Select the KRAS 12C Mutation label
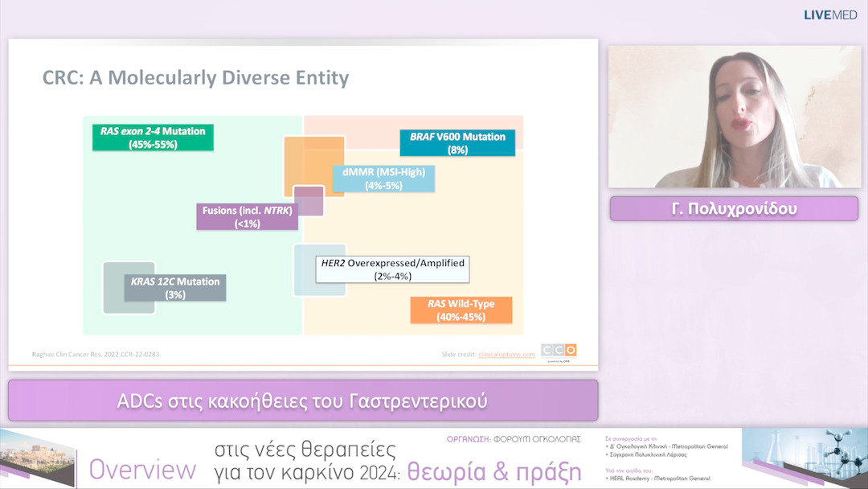868x489 pixels. coord(175,288)
